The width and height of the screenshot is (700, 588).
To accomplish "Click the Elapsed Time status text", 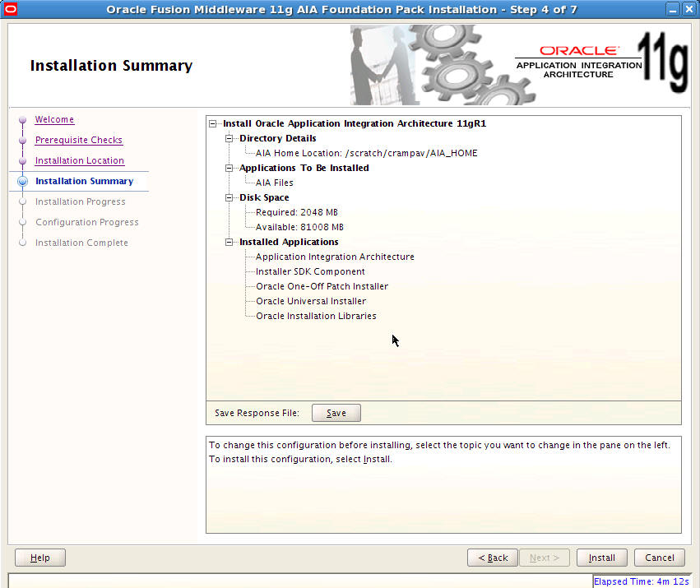I will click(x=641, y=581).
